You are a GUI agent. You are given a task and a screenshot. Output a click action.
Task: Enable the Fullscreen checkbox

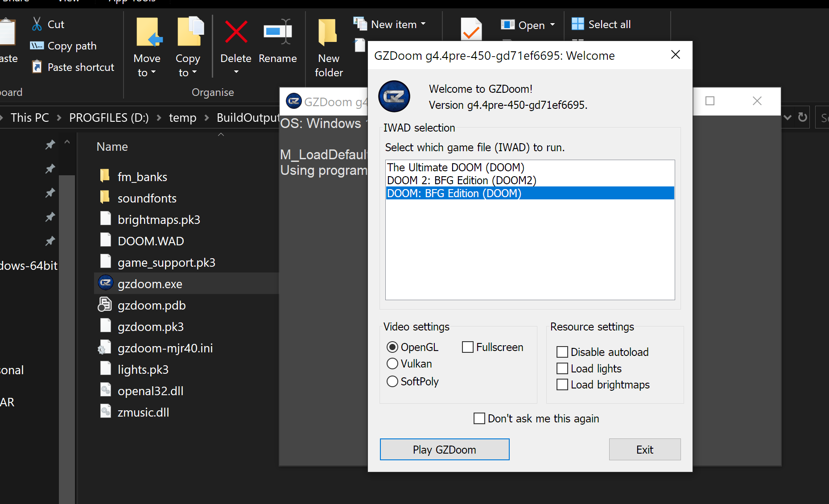point(468,347)
